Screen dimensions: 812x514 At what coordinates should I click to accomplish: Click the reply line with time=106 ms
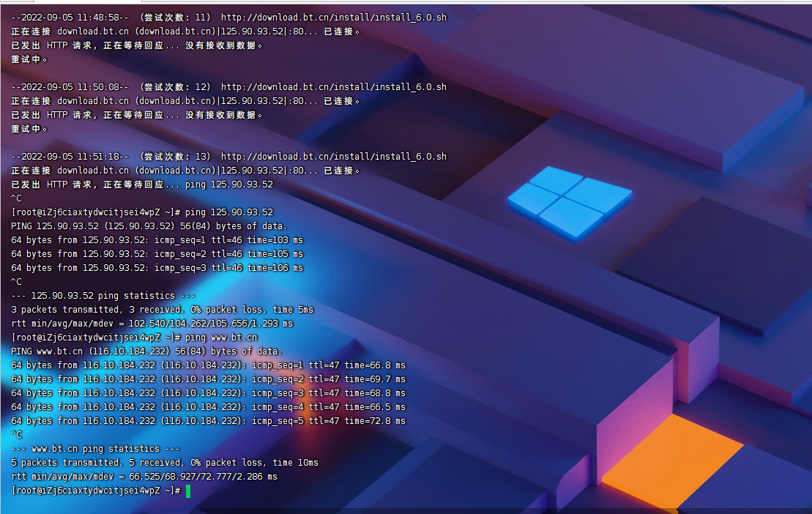pyautogui.click(x=157, y=268)
